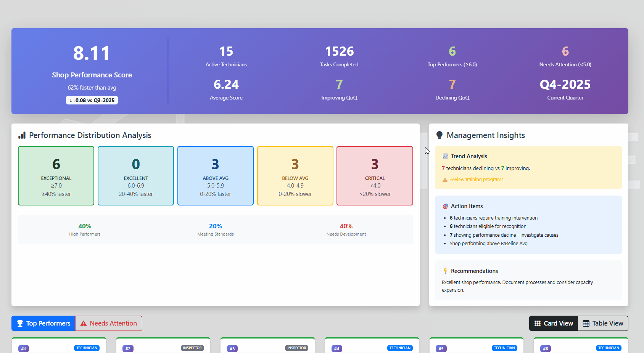Screen dimensions: 644x353
Task: Click the INSPECTOR badge on card #2
Action: pyautogui.click(x=192, y=348)
